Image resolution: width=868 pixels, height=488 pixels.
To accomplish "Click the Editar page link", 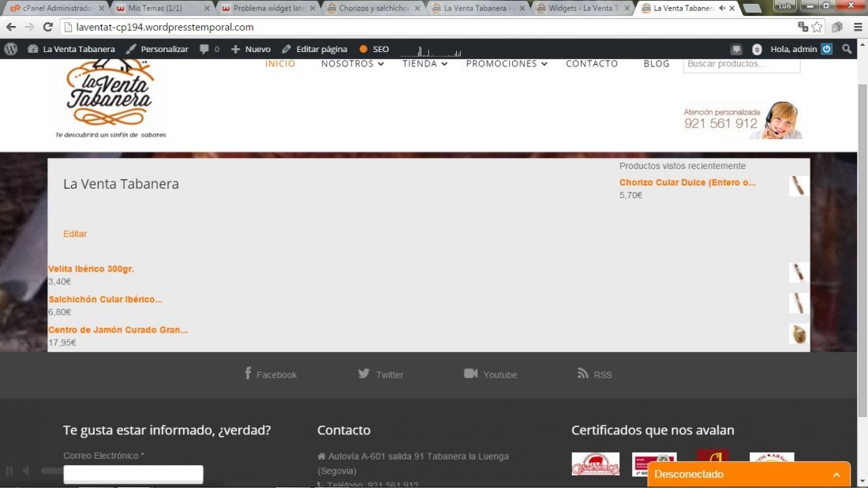I will coord(75,234).
